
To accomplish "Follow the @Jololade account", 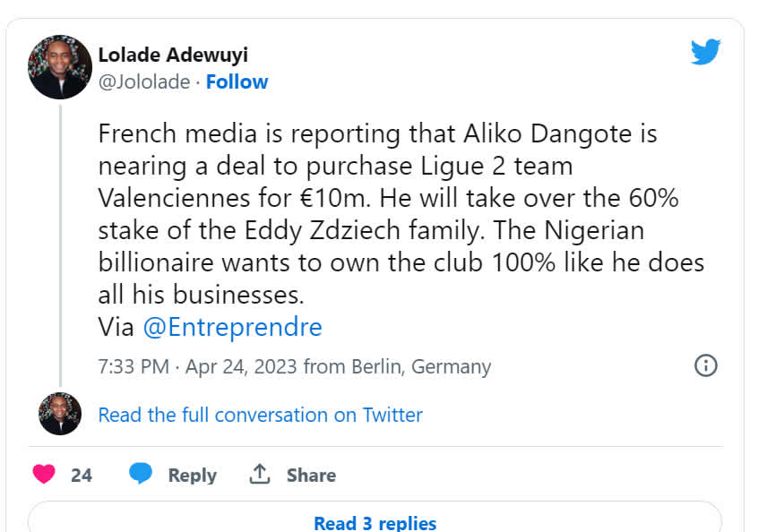I will 237,82.
